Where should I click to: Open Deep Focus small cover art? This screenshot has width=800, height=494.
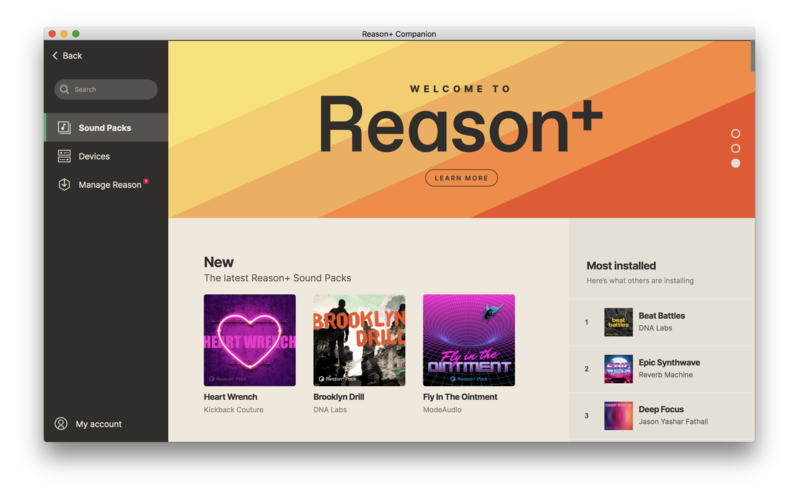[618, 415]
